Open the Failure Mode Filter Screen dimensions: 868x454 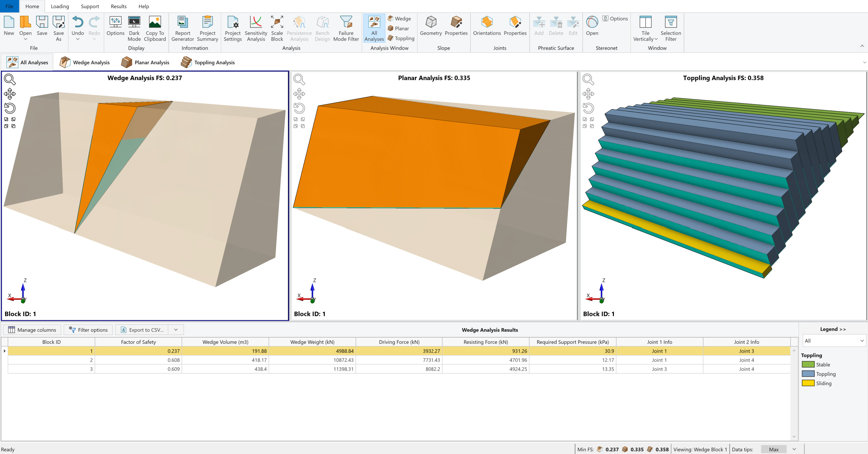point(346,28)
